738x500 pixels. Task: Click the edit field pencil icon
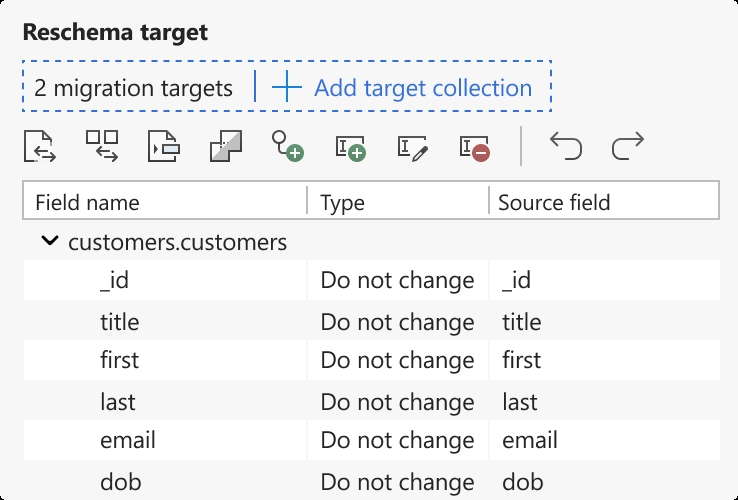(x=413, y=148)
